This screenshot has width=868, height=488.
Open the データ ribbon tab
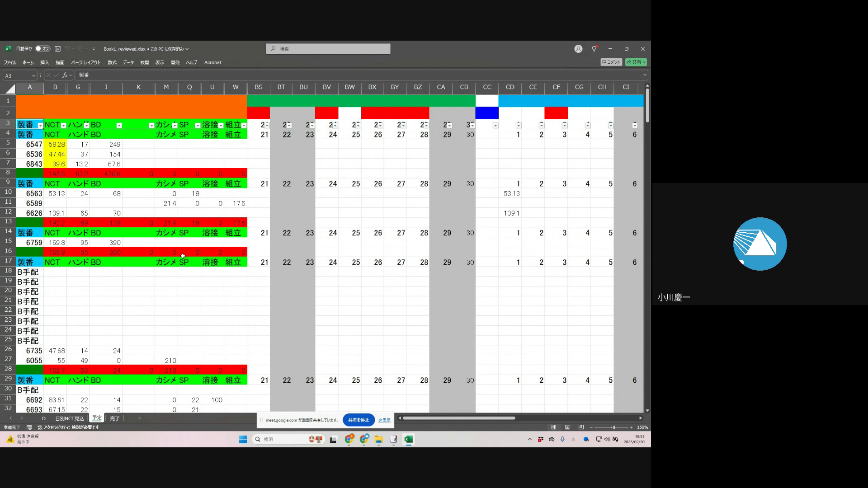coord(128,63)
